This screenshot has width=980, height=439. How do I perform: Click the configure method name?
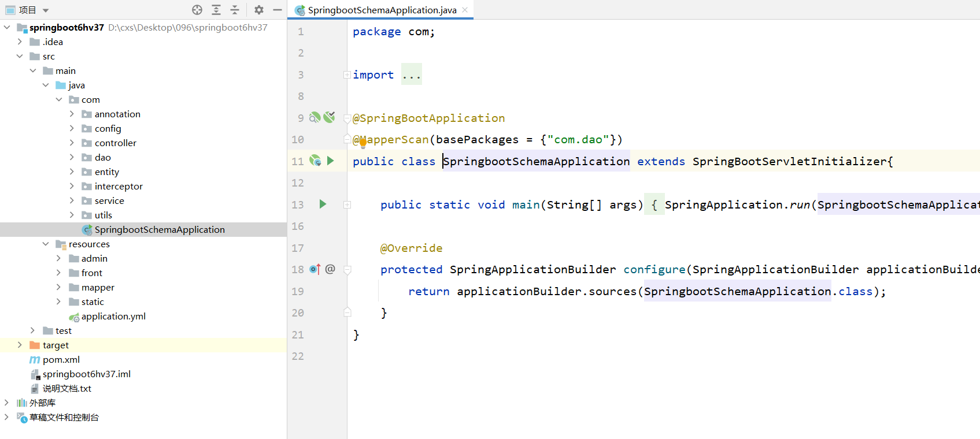(654, 269)
